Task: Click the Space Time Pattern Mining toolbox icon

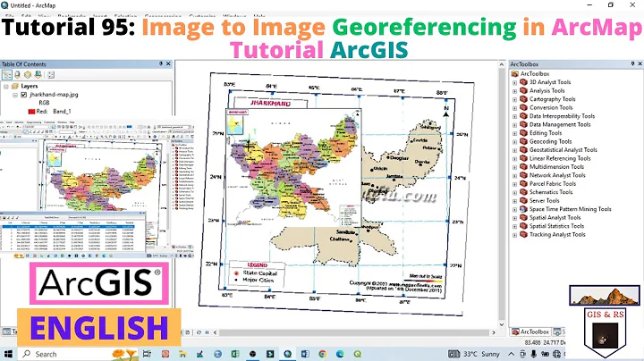Action: tap(523, 209)
